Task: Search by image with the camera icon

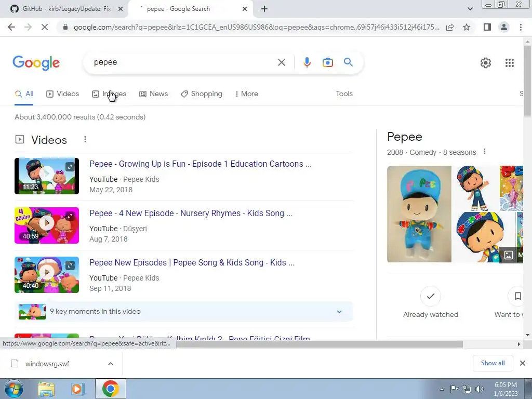Action: click(327, 62)
